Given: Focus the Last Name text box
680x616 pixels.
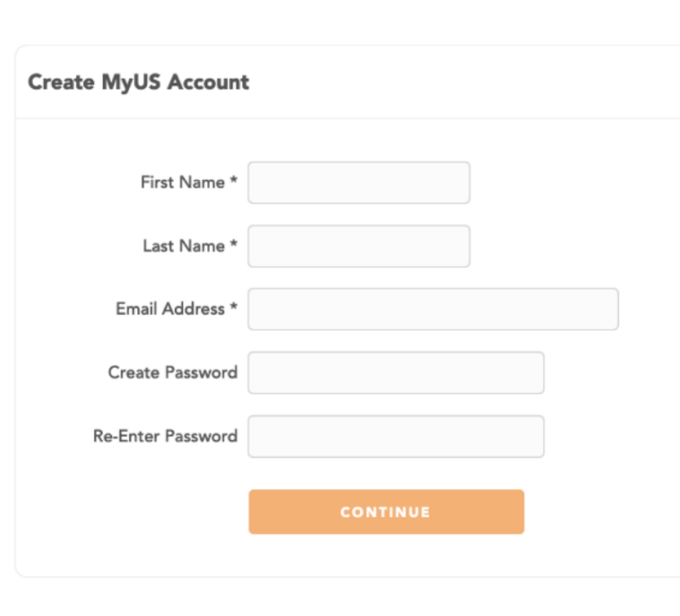Looking at the screenshot, I should click(x=359, y=246).
